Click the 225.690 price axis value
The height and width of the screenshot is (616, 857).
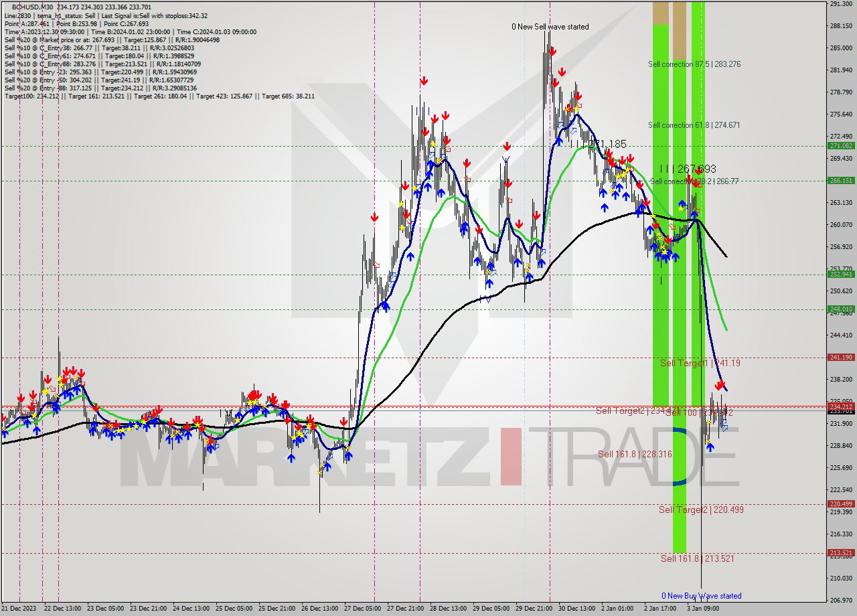pyautogui.click(x=841, y=468)
